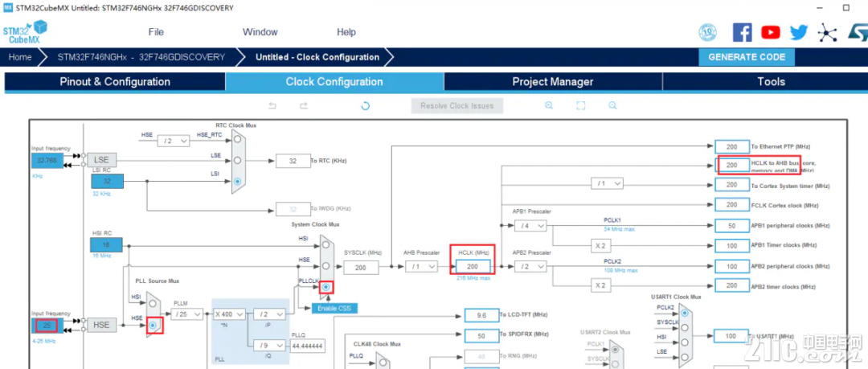Image resolution: width=868 pixels, height=369 pixels.
Task: Open the PLL N X 400 multiplier dropdown
Action: [x=229, y=314]
